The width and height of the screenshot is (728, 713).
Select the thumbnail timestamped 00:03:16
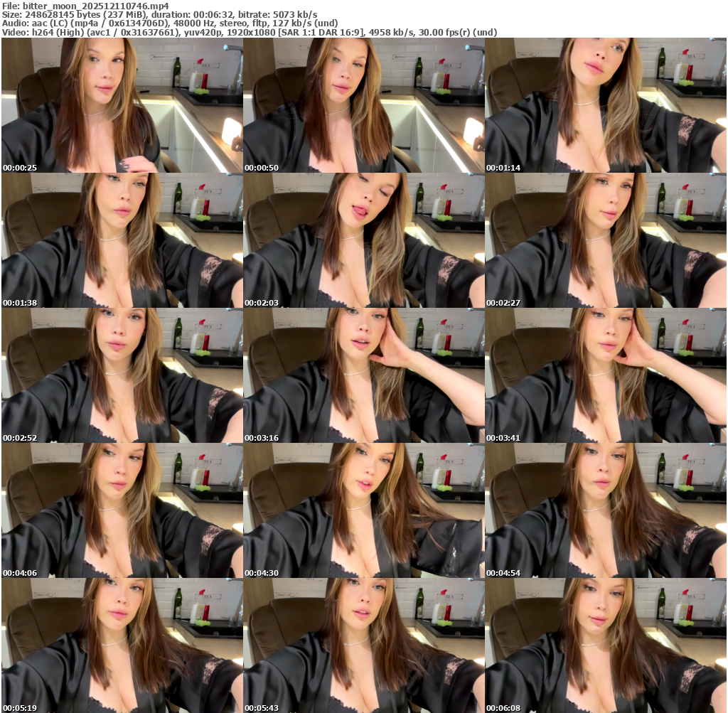(363, 375)
